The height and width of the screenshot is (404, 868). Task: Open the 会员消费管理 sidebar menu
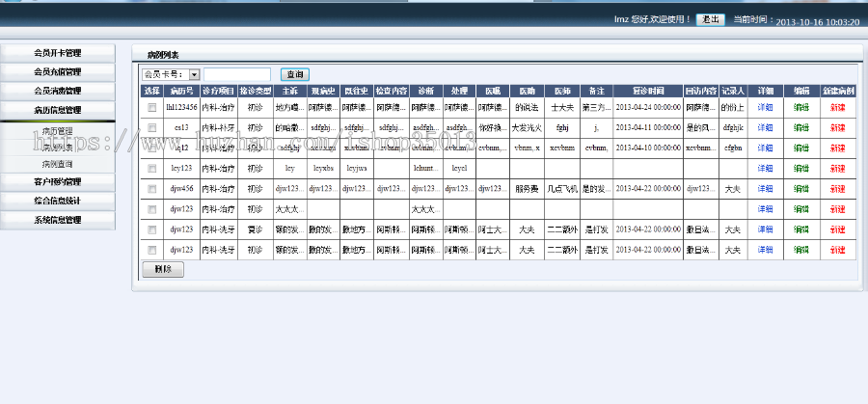(x=58, y=91)
